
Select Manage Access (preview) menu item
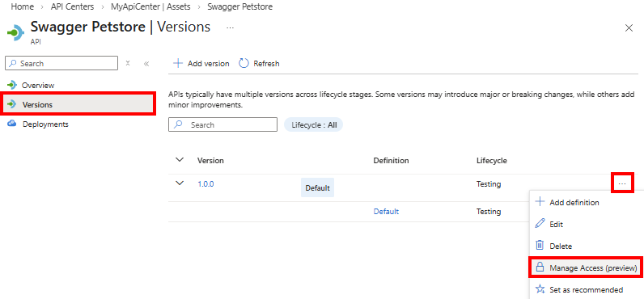click(586, 267)
